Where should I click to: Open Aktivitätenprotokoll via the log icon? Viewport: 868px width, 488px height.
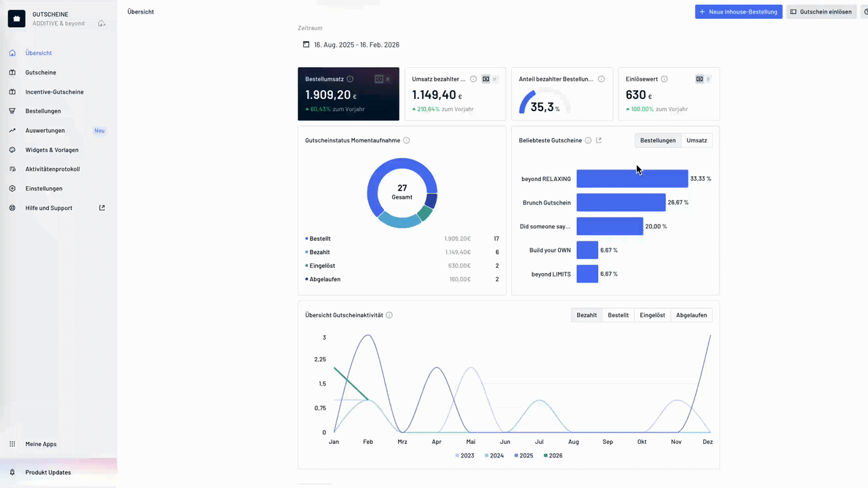tap(12, 169)
